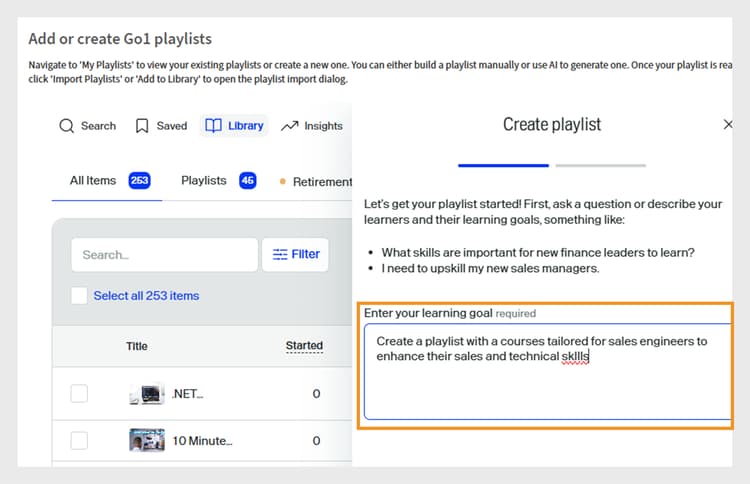Click the 10 Minute... course title

pyautogui.click(x=202, y=440)
